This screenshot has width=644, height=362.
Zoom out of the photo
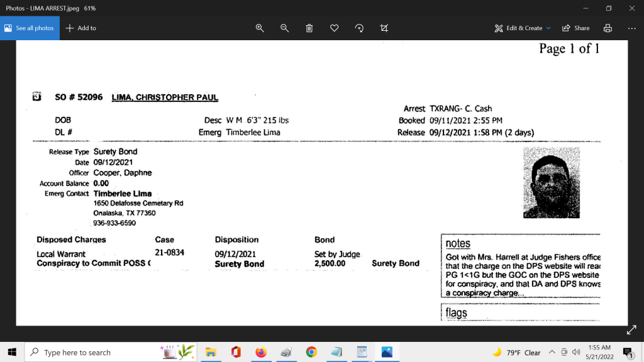pos(284,28)
